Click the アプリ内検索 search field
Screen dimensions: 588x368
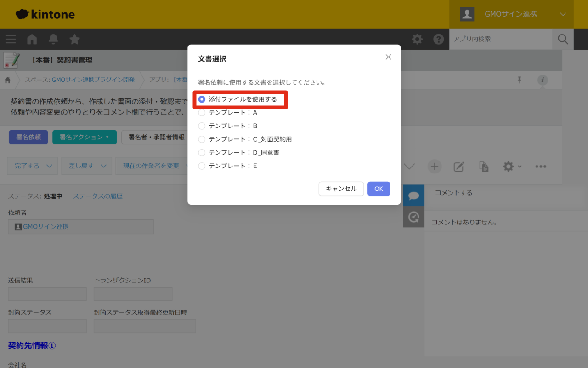point(501,39)
